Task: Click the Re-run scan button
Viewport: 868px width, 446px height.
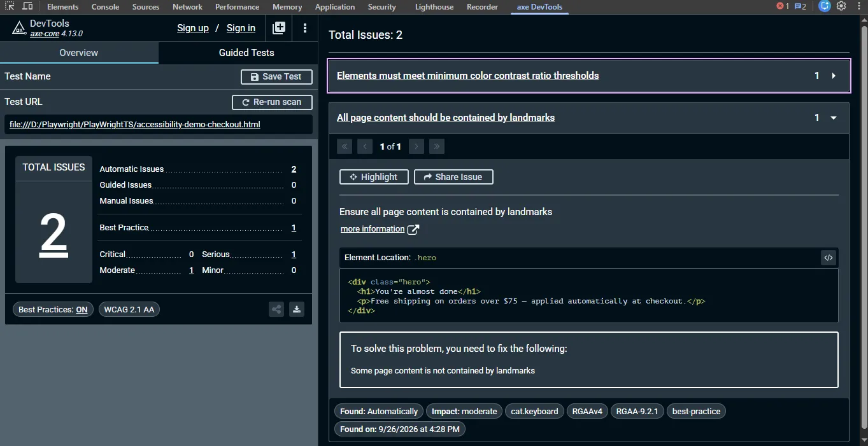Action: [272, 102]
